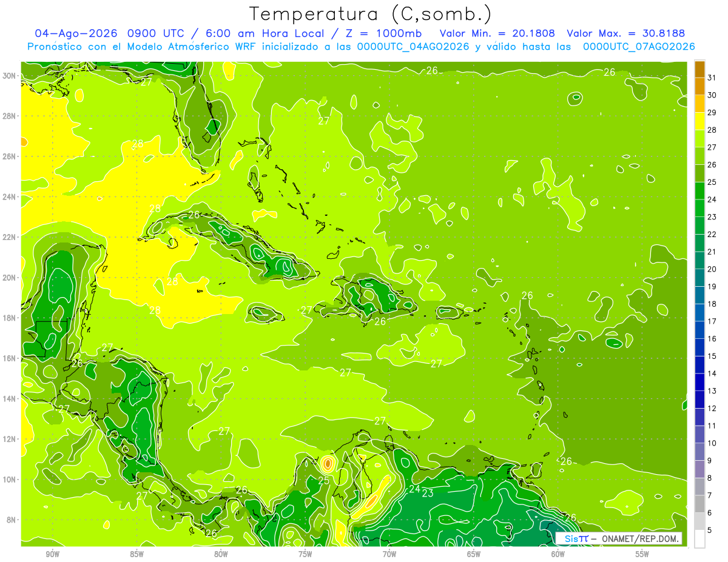Click the 55W longitude axis label
Viewport: 728px width, 562px height.
click(x=642, y=554)
